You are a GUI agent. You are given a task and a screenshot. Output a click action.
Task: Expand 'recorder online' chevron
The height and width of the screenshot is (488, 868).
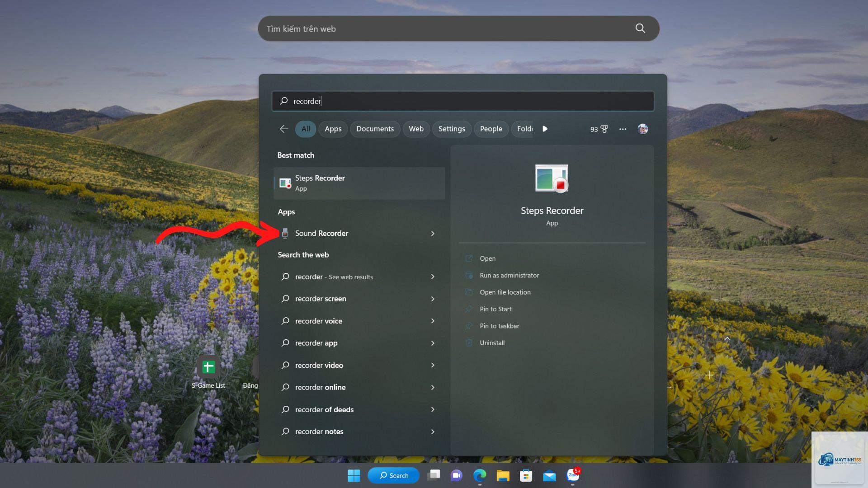click(x=433, y=387)
